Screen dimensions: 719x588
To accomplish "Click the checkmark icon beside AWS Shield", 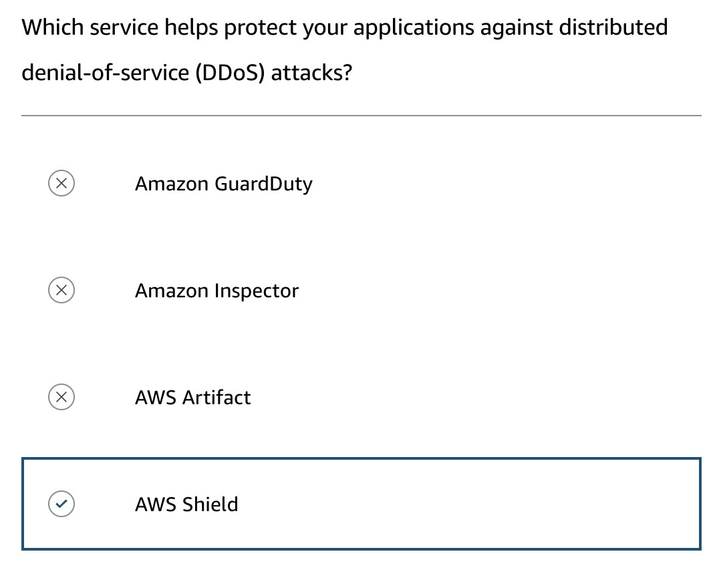I will pyautogui.click(x=61, y=504).
